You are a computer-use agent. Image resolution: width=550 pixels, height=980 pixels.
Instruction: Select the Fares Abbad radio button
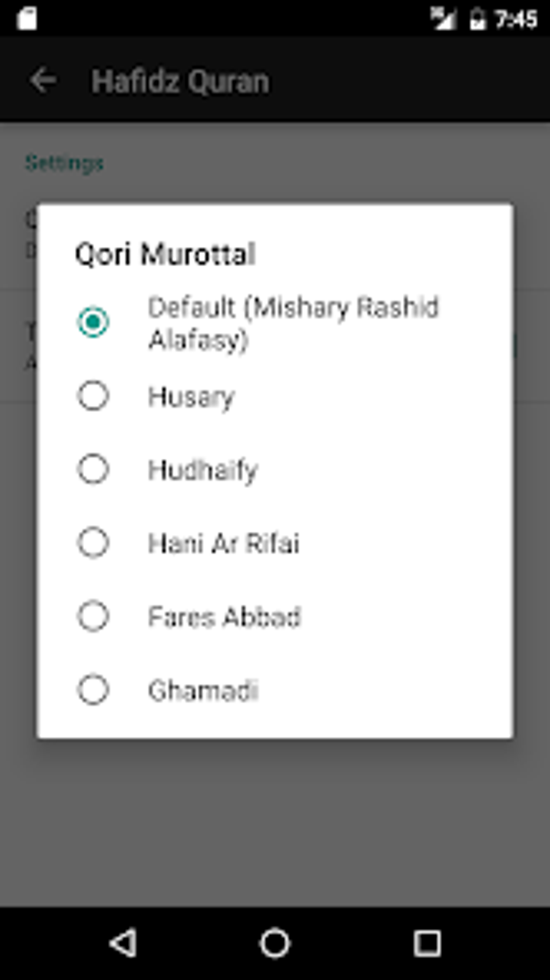[93, 616]
